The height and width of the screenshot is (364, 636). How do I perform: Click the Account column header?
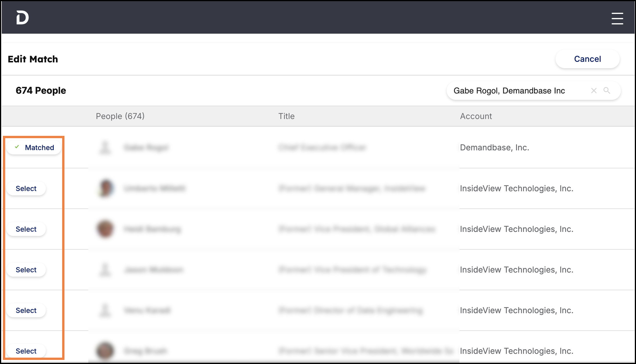coord(476,116)
